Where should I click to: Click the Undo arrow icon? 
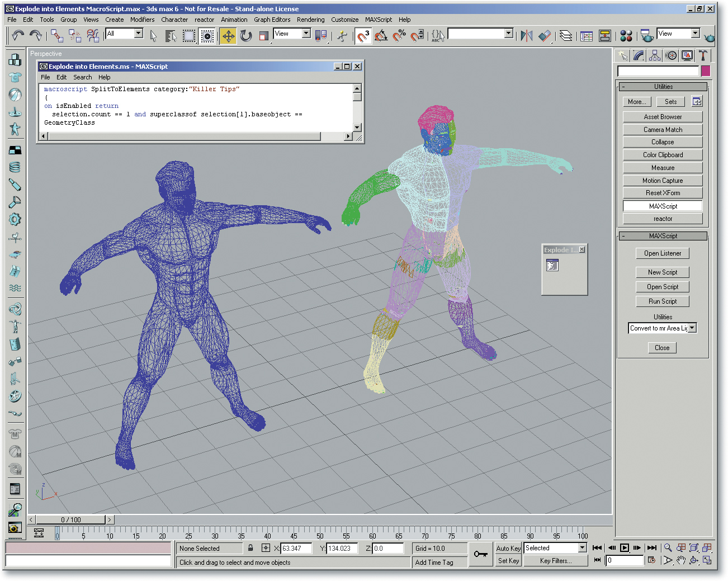tap(17, 36)
